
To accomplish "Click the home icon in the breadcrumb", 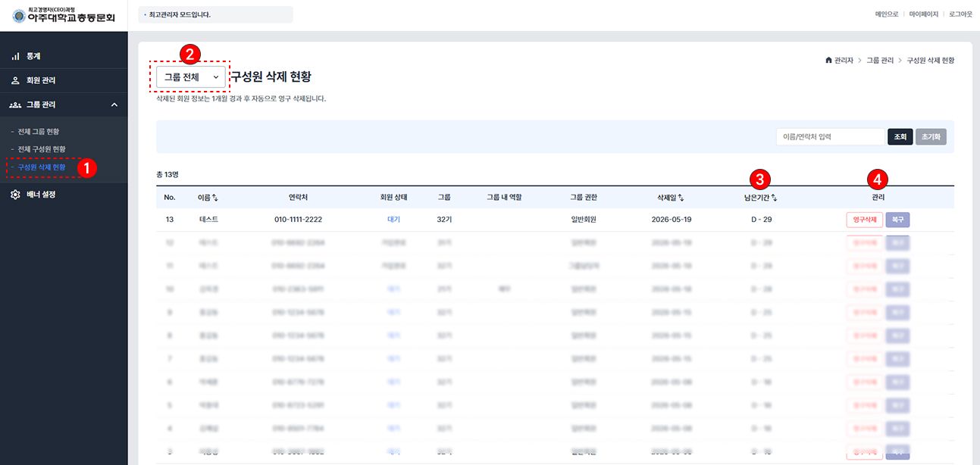I will click(x=828, y=60).
